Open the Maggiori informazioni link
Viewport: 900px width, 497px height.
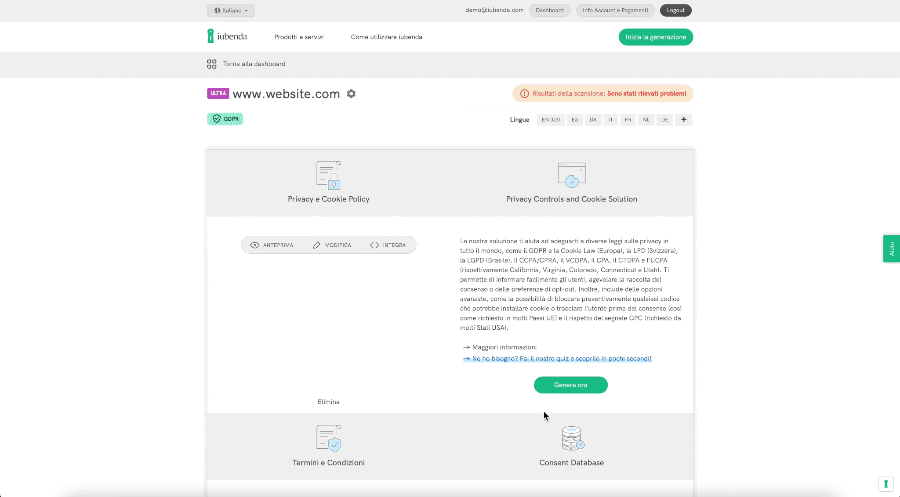coord(503,347)
